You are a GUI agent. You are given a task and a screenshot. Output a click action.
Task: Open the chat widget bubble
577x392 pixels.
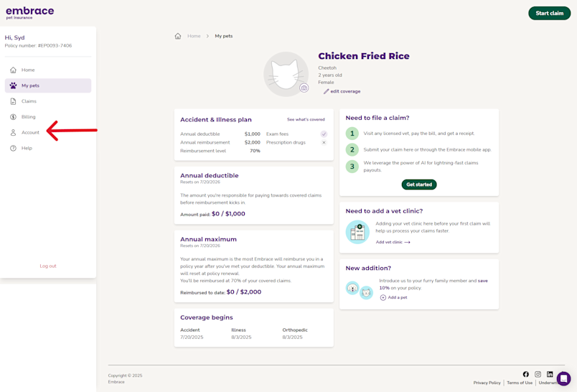coord(564,378)
